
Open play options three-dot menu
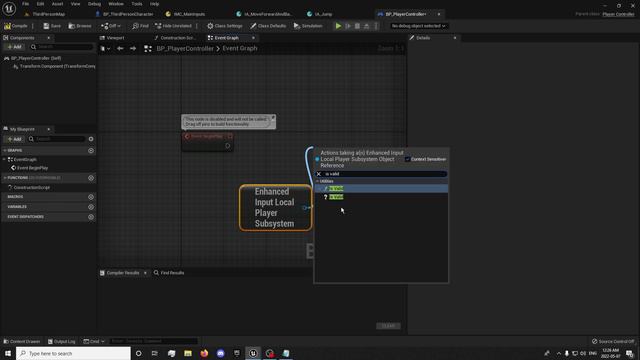[x=376, y=26]
